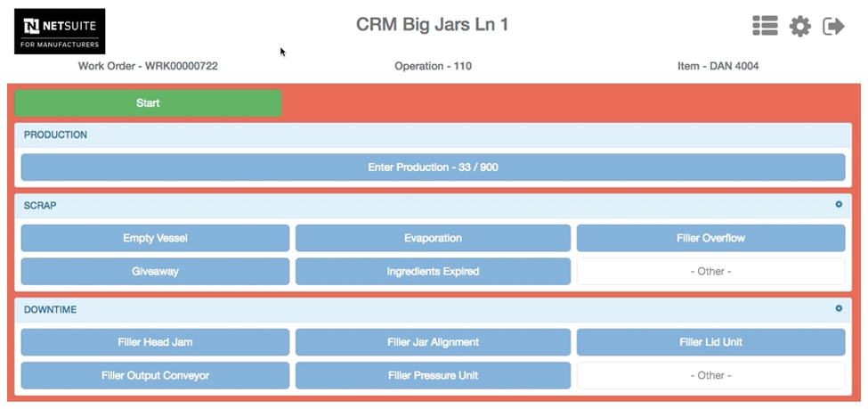The width and height of the screenshot is (868, 409).
Task: Open the Other option under Downtime
Action: tap(710, 376)
